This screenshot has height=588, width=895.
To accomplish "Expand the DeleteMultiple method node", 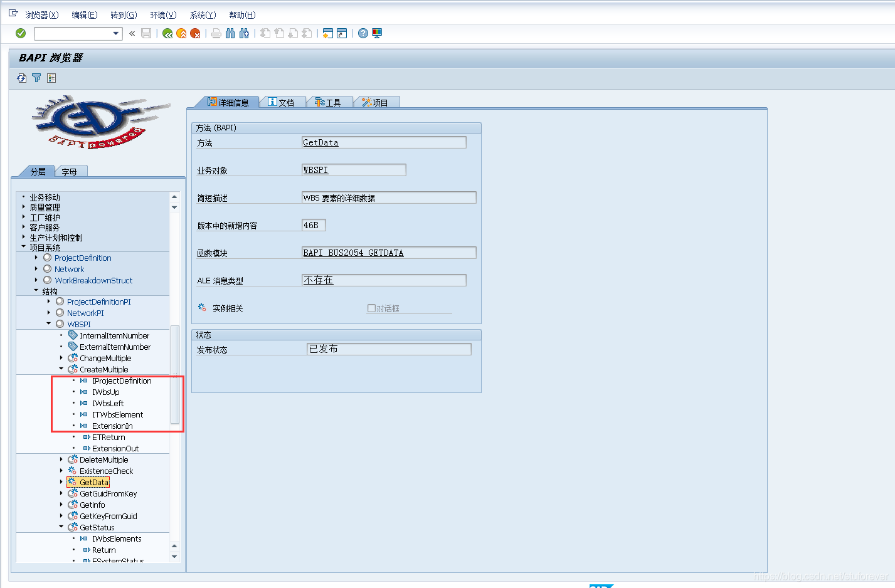I will click(61, 459).
